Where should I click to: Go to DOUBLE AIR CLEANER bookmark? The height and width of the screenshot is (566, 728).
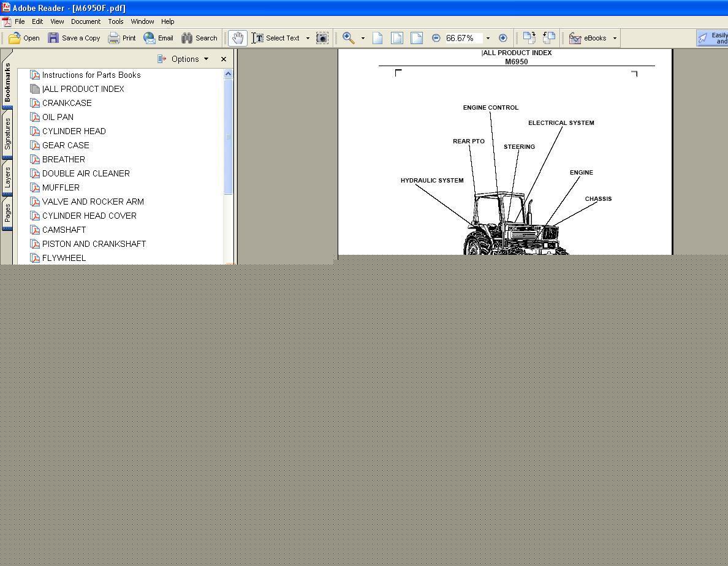tap(86, 173)
